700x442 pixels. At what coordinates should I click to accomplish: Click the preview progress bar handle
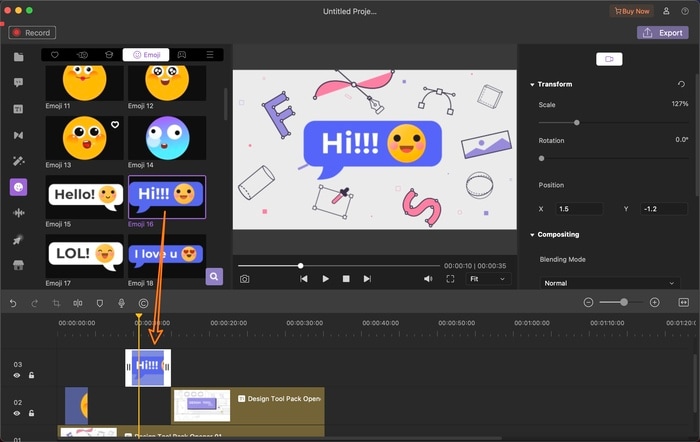300,266
